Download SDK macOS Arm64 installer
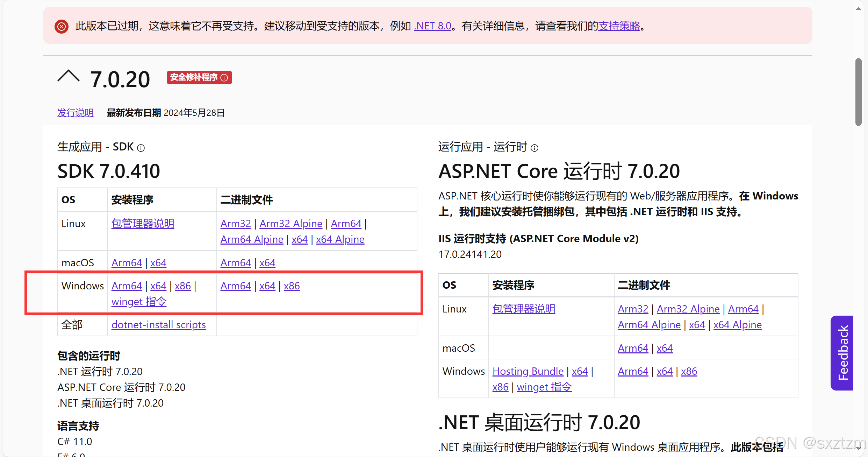 127,262
